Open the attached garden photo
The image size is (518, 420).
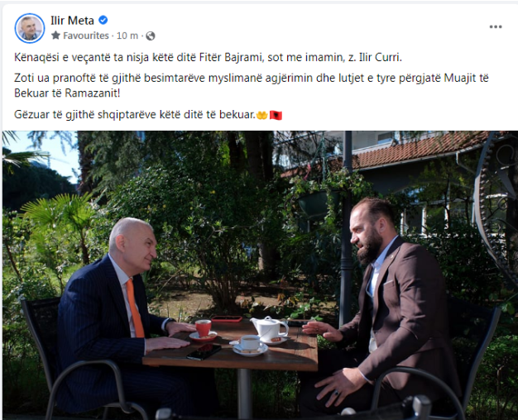[260, 275]
